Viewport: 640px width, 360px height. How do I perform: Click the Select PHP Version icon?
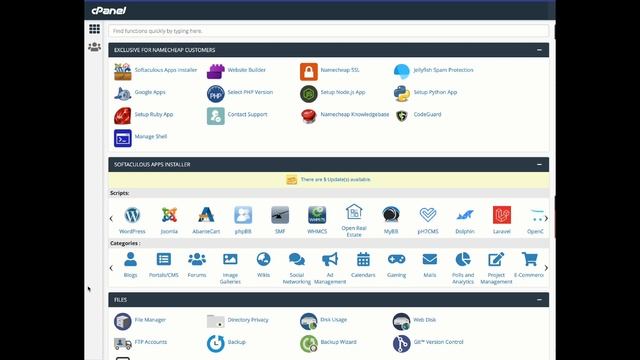pos(216,94)
